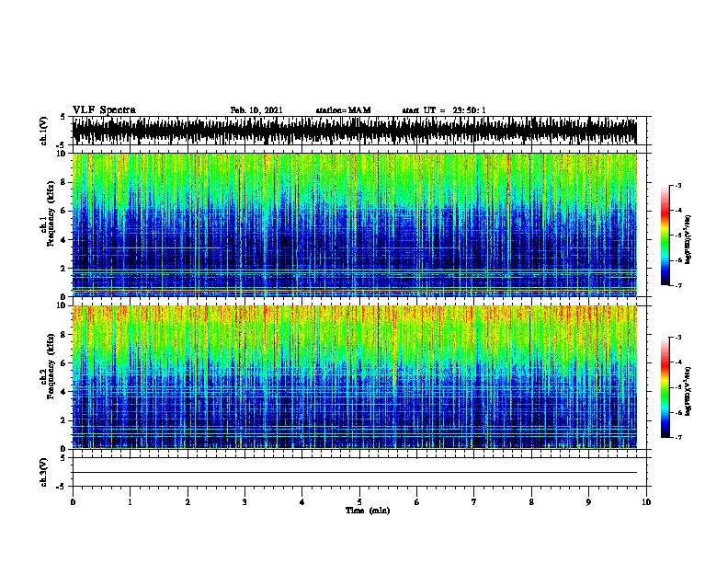Click the ch.1 color bar log(PSD) label

(688, 239)
